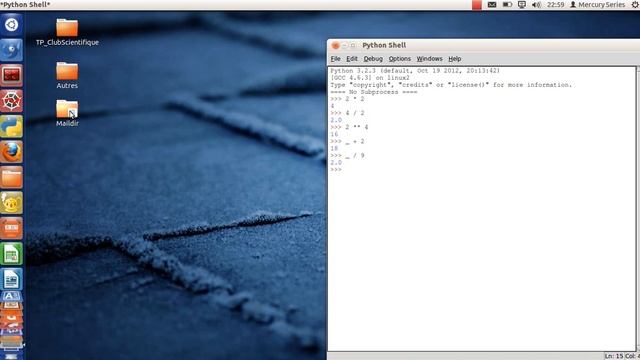Open the battery indicator in top panel
This screenshot has height=360, width=640.
(x=507, y=5)
